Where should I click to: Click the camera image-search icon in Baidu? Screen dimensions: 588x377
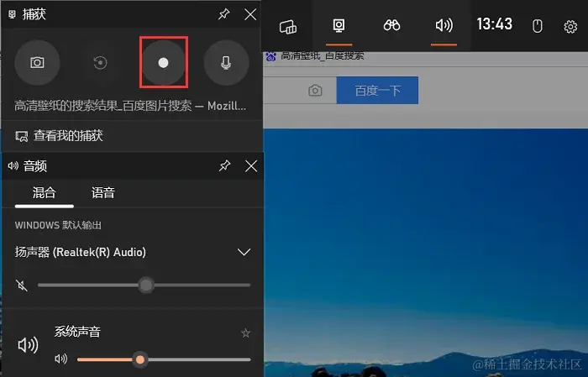coord(315,91)
